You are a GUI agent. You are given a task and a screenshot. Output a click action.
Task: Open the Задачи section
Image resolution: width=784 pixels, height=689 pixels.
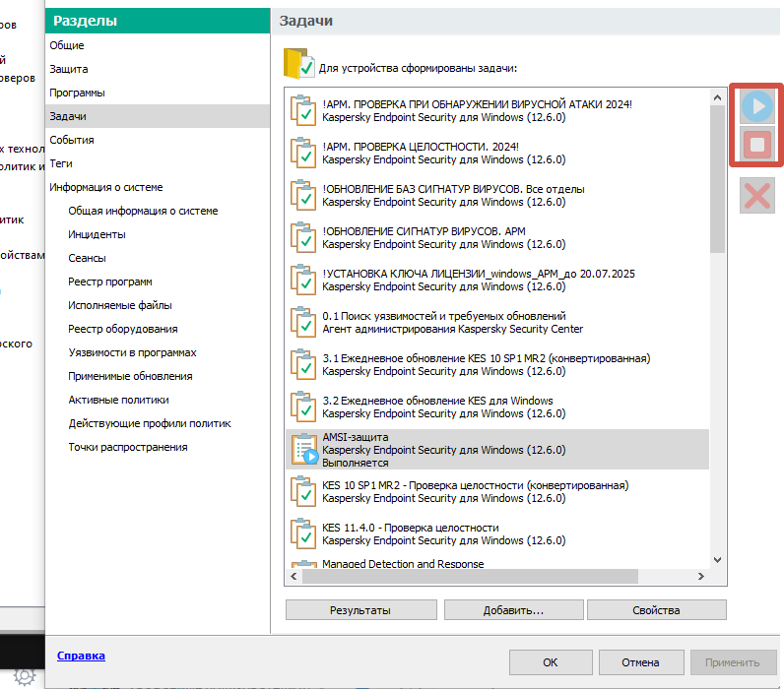point(157,116)
